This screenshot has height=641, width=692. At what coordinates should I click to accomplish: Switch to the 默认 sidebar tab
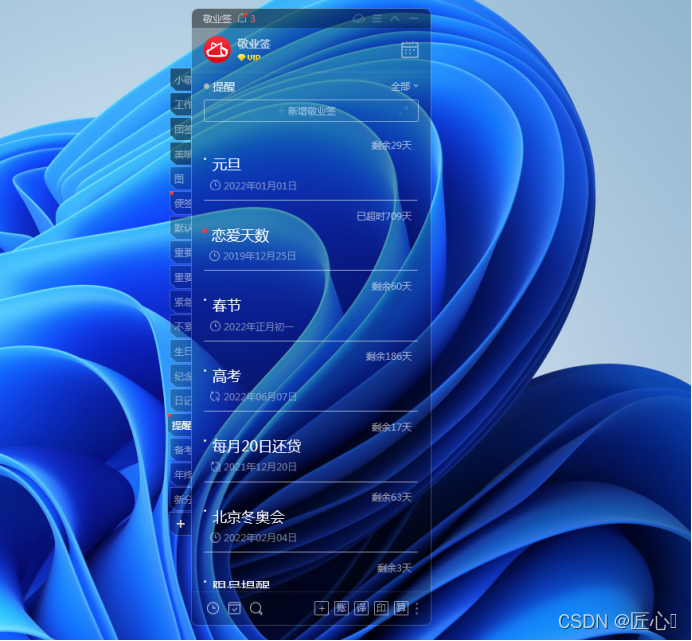click(x=182, y=228)
